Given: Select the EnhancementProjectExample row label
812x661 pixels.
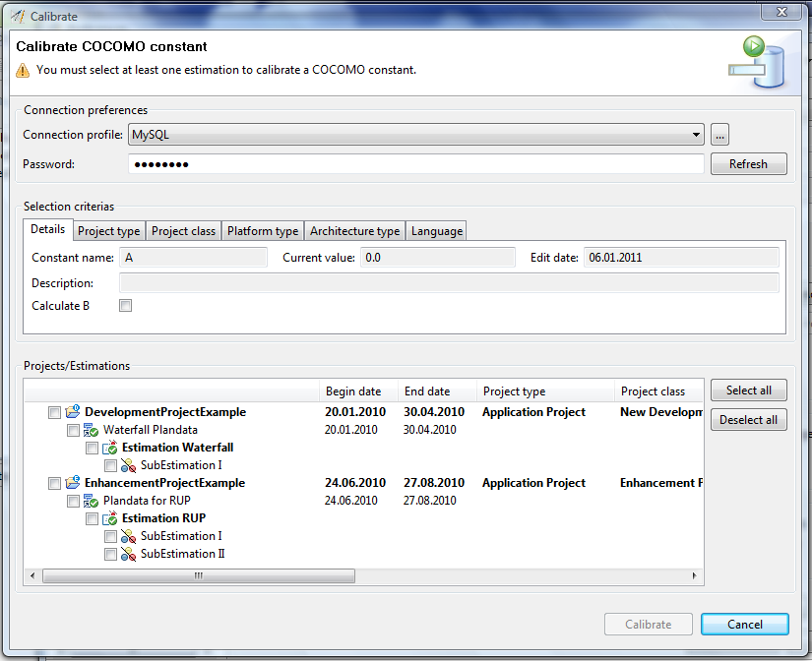Looking at the screenshot, I should point(164,483).
